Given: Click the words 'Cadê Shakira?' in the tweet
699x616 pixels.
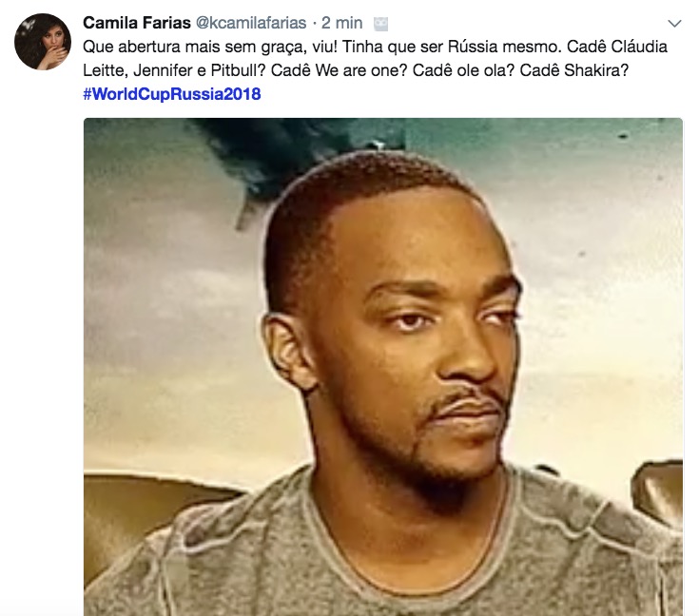Looking at the screenshot, I should [x=574, y=70].
